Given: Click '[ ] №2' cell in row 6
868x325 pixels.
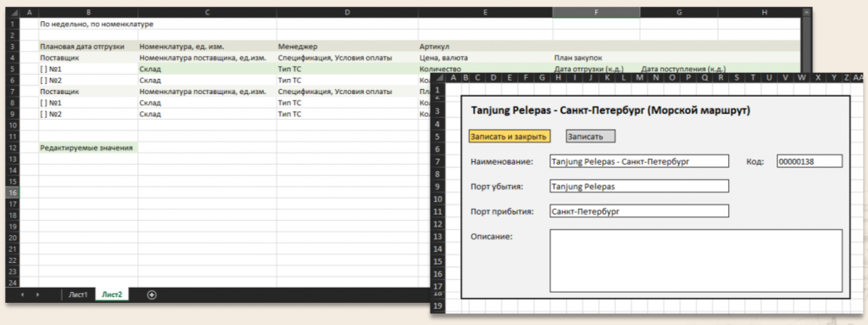Looking at the screenshot, I should coord(88,81).
